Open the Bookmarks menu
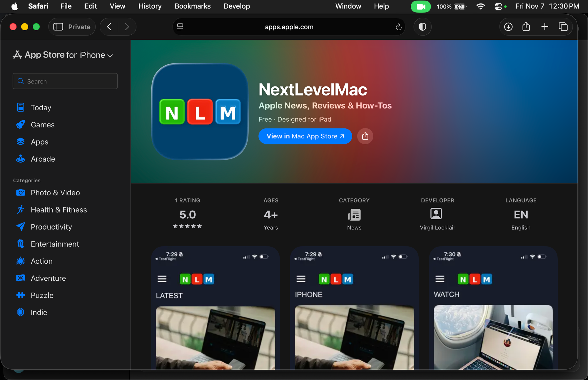Image resolution: width=588 pixels, height=380 pixels. (x=192, y=6)
